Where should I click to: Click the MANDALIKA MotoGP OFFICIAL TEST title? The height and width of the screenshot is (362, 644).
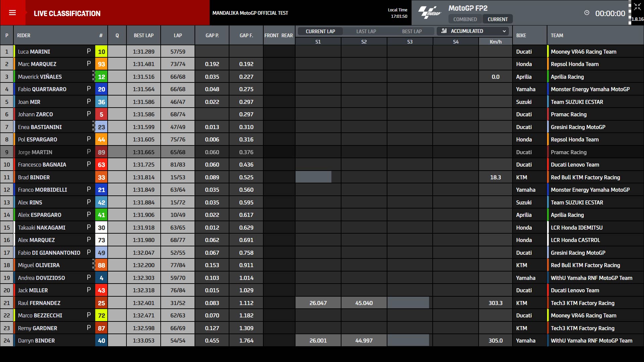tap(250, 13)
